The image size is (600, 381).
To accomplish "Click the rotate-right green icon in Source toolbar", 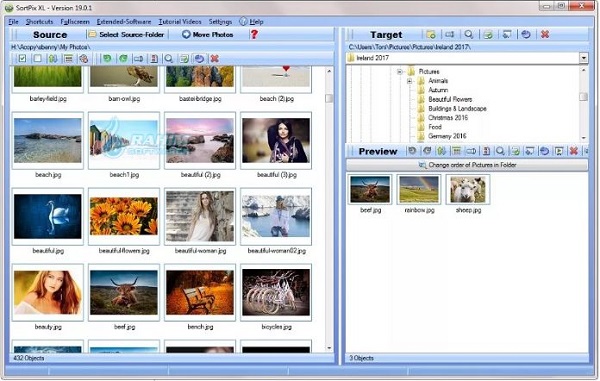I will (123, 59).
